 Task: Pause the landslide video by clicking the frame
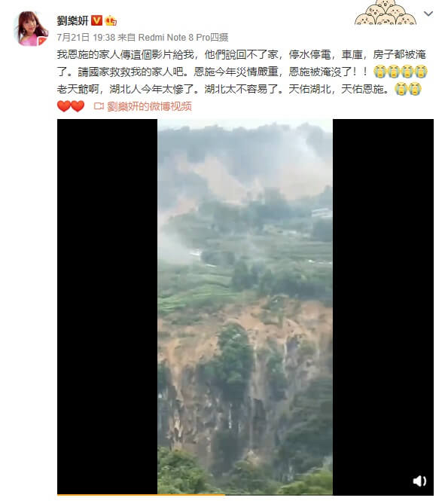tap(245, 307)
